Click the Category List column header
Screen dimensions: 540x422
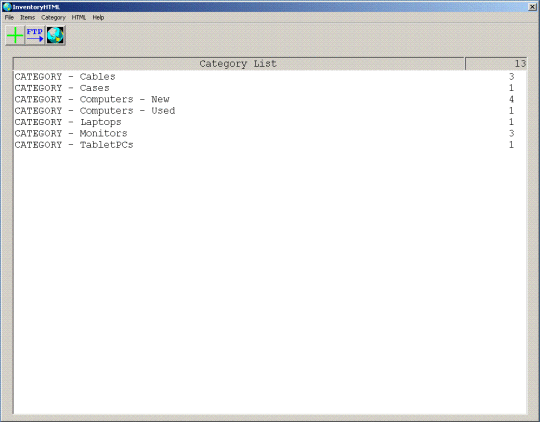point(239,64)
